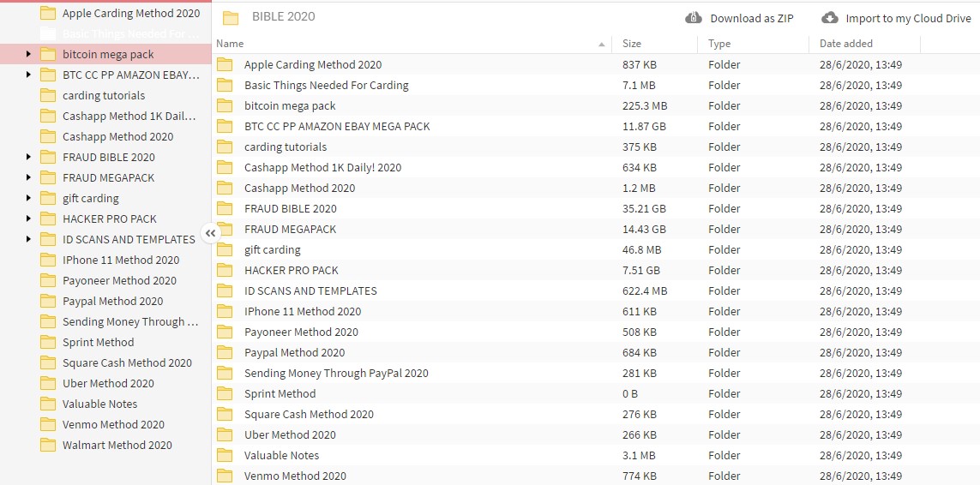This screenshot has width=980, height=485.
Task: Select Cashapp Method 2020 in the sidebar tree
Action: (118, 137)
